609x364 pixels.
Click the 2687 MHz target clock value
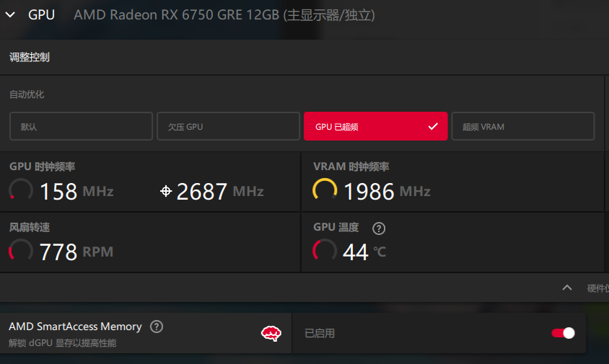click(x=220, y=191)
